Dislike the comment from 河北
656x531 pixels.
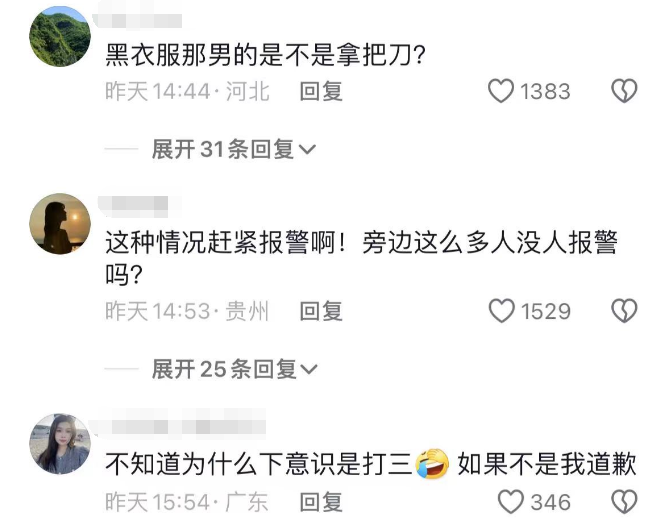(624, 91)
